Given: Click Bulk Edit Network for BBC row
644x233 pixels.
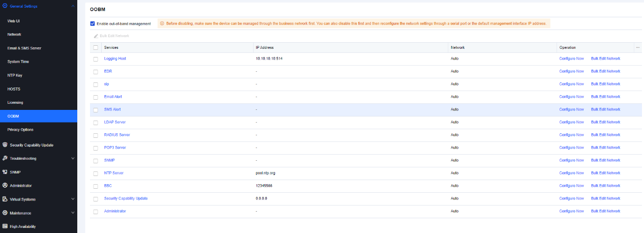Looking at the screenshot, I should [605, 186].
